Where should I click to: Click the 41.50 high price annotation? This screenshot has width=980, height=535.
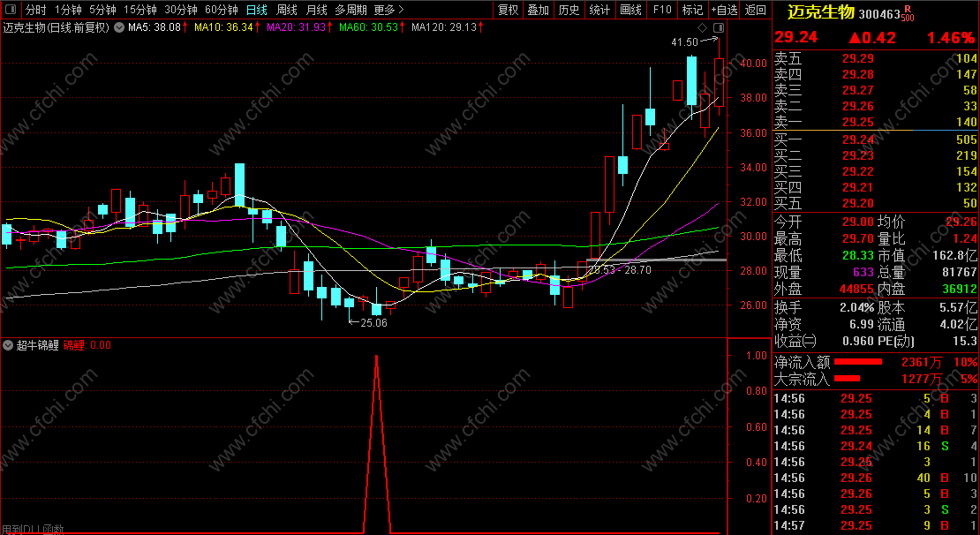pyautogui.click(x=684, y=41)
